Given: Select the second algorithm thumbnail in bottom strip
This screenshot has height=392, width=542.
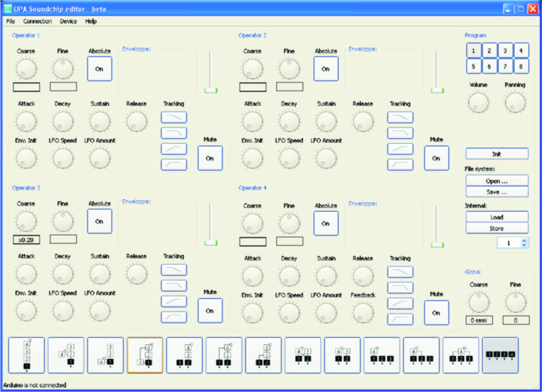Looking at the screenshot, I should point(66,356).
